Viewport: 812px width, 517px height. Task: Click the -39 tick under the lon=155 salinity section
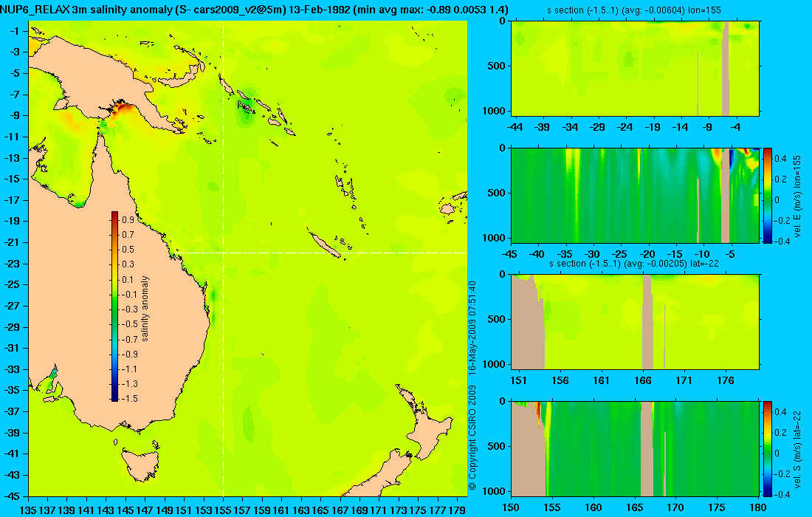[x=543, y=127]
